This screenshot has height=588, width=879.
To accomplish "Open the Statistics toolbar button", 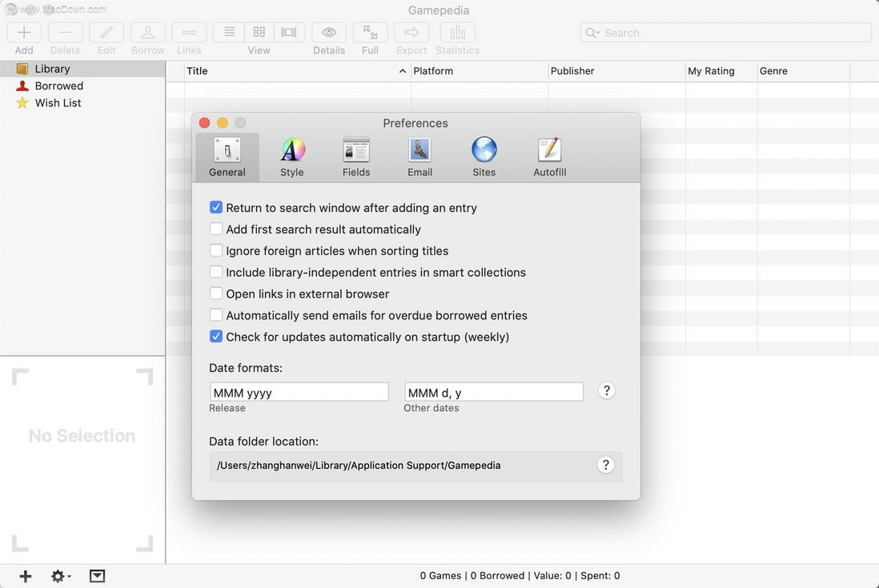I will (457, 33).
